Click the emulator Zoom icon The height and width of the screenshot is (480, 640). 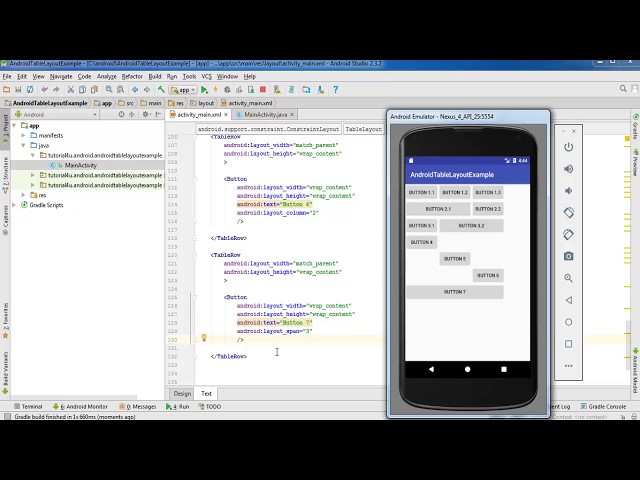pos(568,278)
